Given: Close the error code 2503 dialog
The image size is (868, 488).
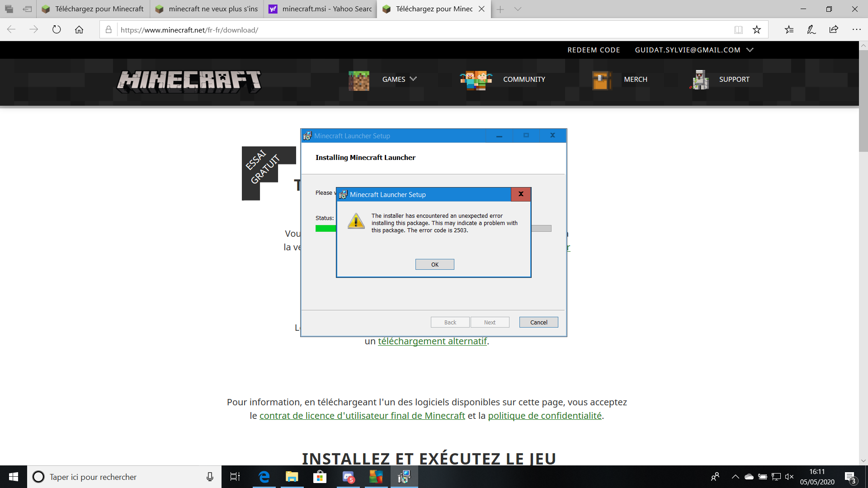Looking at the screenshot, I should point(521,194).
